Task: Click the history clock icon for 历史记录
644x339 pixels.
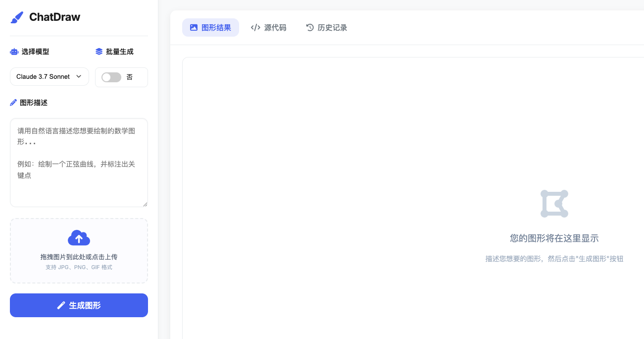Action: pos(310,28)
